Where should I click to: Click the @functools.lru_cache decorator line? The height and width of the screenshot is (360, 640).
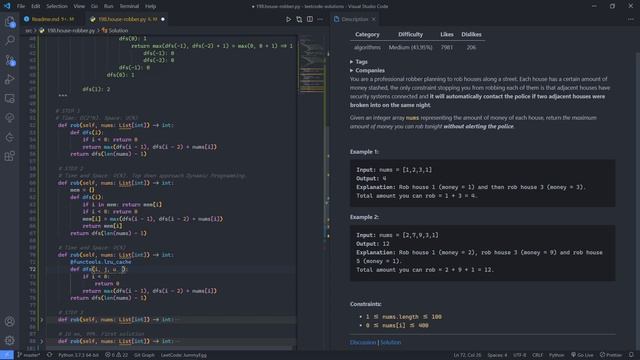[x=100, y=262]
